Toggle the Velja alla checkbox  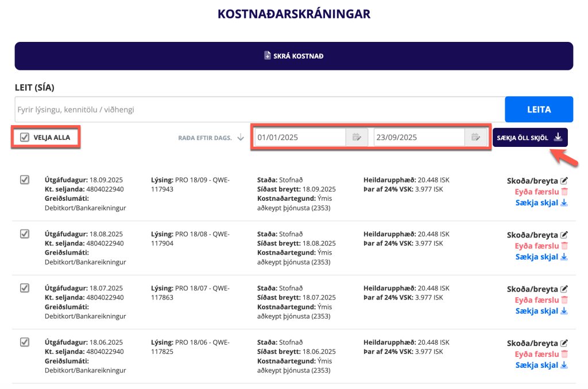[24, 137]
